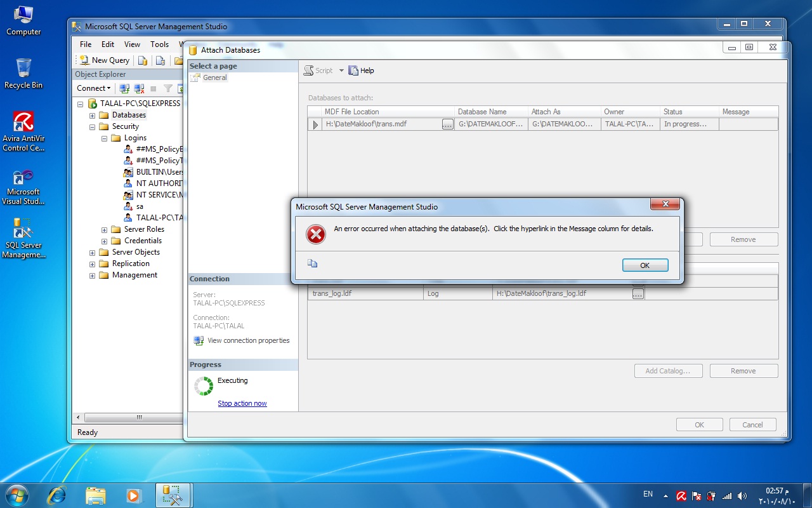Open the Script dropdown arrow
Image resolution: width=812 pixels, height=508 pixels.
pos(341,70)
